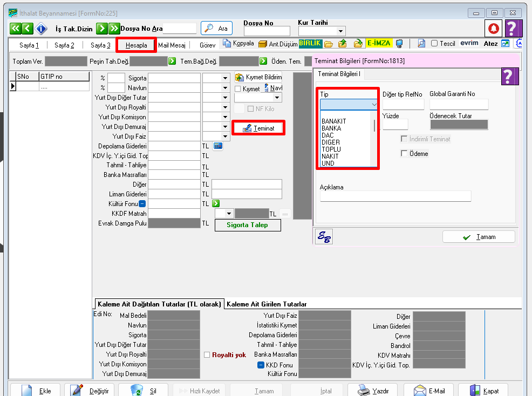Viewport: 532px width, 396px height.
Task: Click the E-İMZA signature icon
Action: [x=379, y=44]
